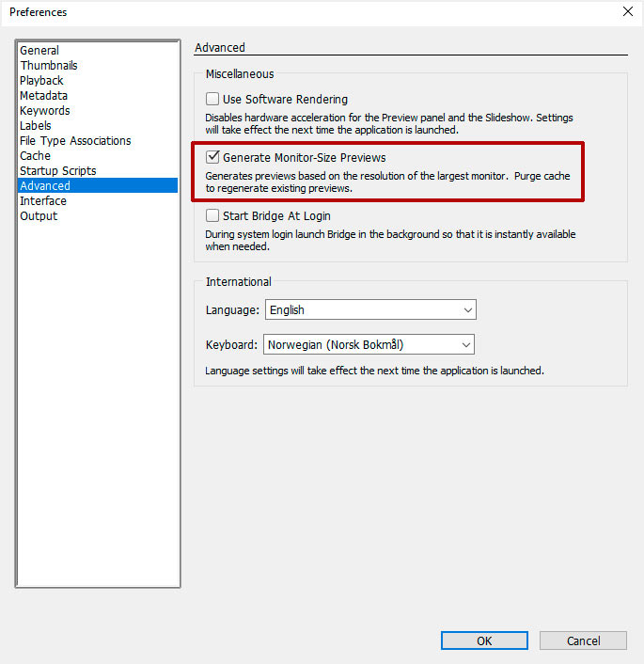Go to the Metadata preferences section
Viewport: 644px width, 664px height.
tap(43, 96)
